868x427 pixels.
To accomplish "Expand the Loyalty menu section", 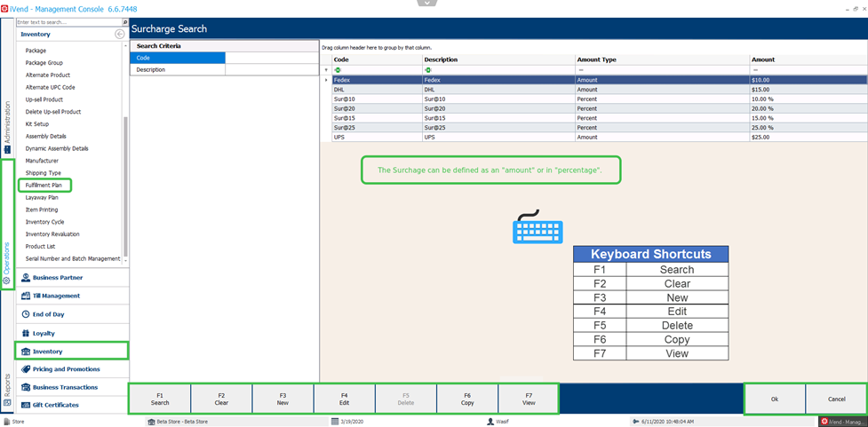I will [x=72, y=334].
